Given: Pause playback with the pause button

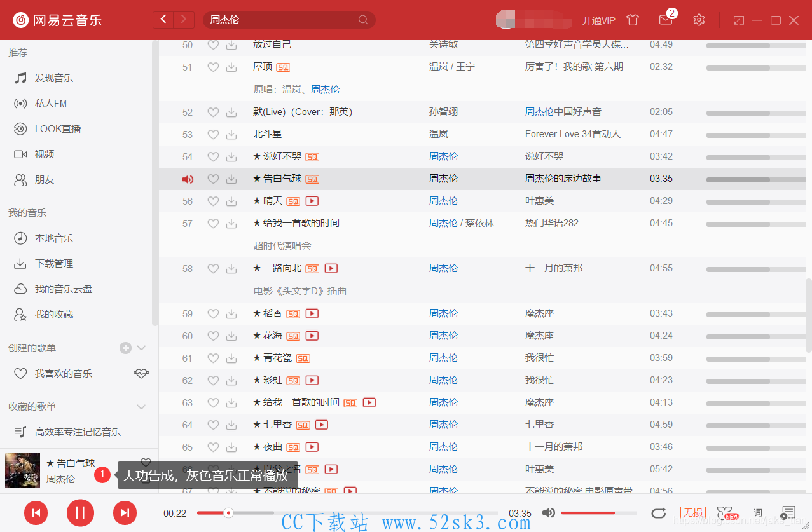Looking at the screenshot, I should click(x=80, y=513).
